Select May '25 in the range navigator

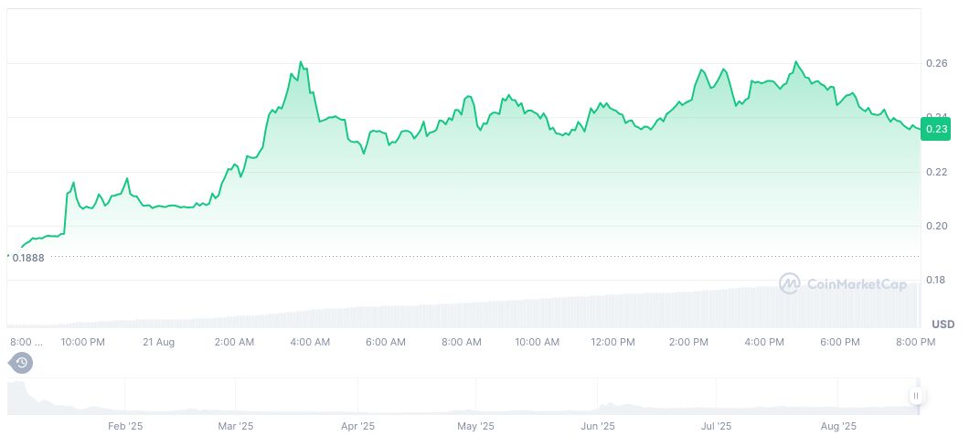tap(475, 426)
